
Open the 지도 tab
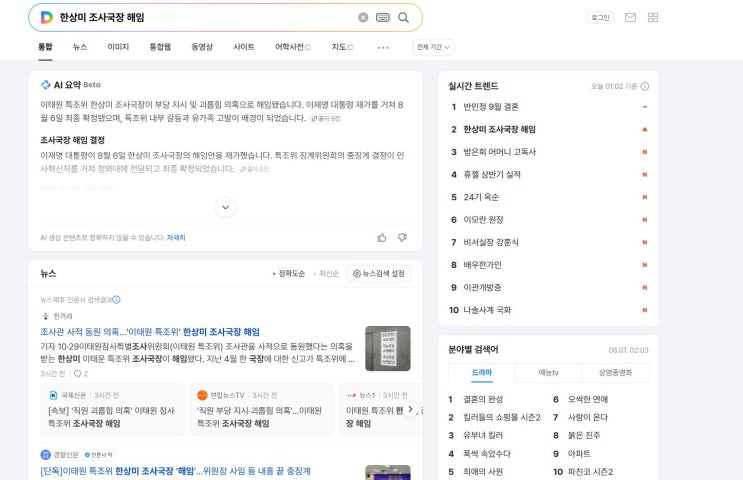pos(342,47)
